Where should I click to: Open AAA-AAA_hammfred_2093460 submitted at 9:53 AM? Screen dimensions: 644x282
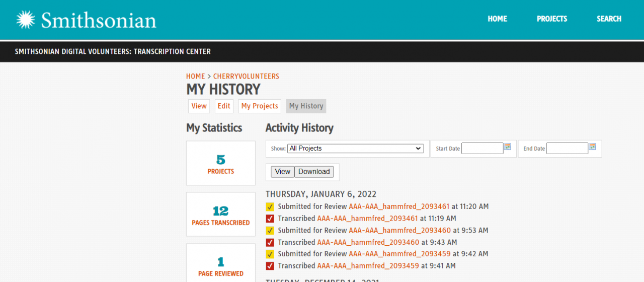pyautogui.click(x=400, y=230)
